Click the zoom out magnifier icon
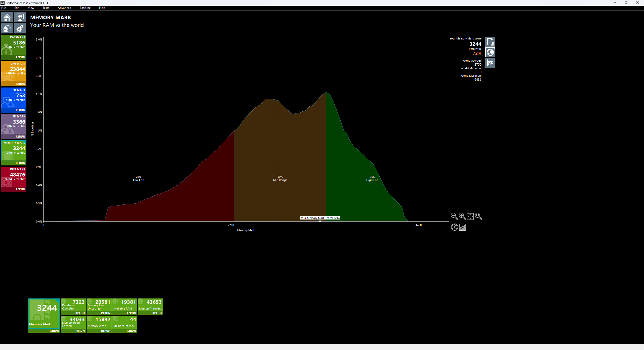Viewport: 644px width, 350px height. pyautogui.click(x=454, y=216)
